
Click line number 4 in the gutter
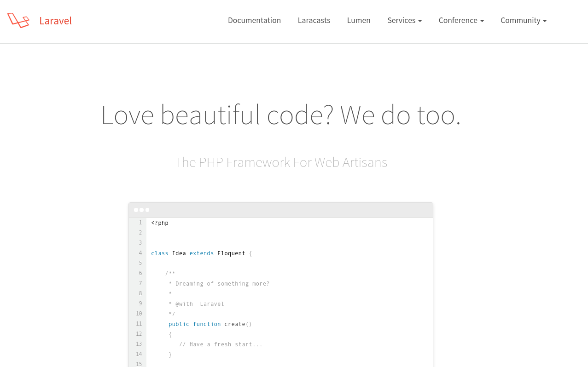point(140,253)
